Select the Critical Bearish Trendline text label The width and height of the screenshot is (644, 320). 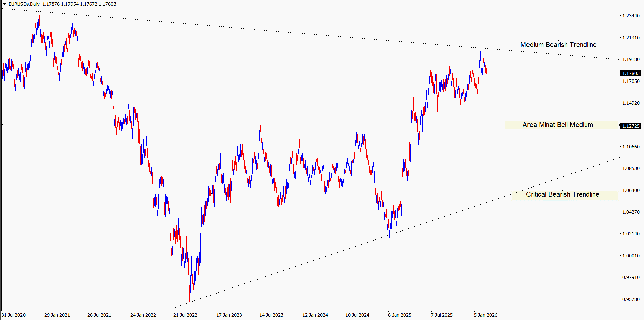tap(562, 194)
